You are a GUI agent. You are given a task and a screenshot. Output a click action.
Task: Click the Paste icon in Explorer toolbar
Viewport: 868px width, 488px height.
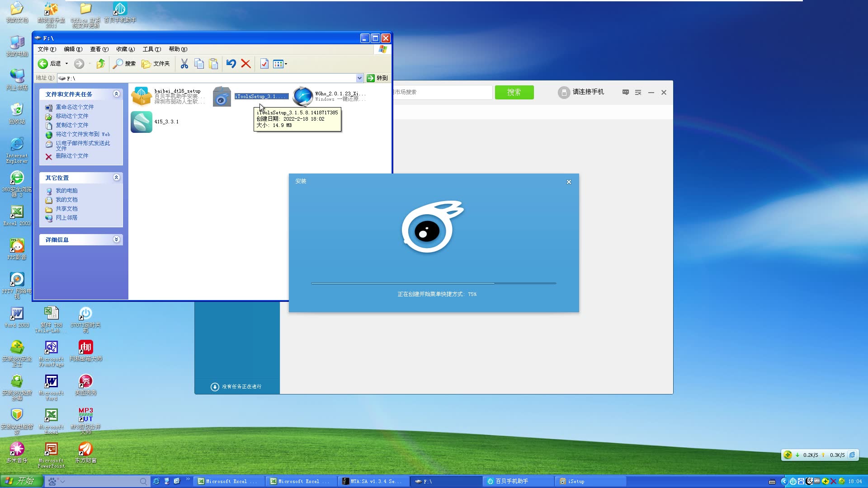click(214, 64)
